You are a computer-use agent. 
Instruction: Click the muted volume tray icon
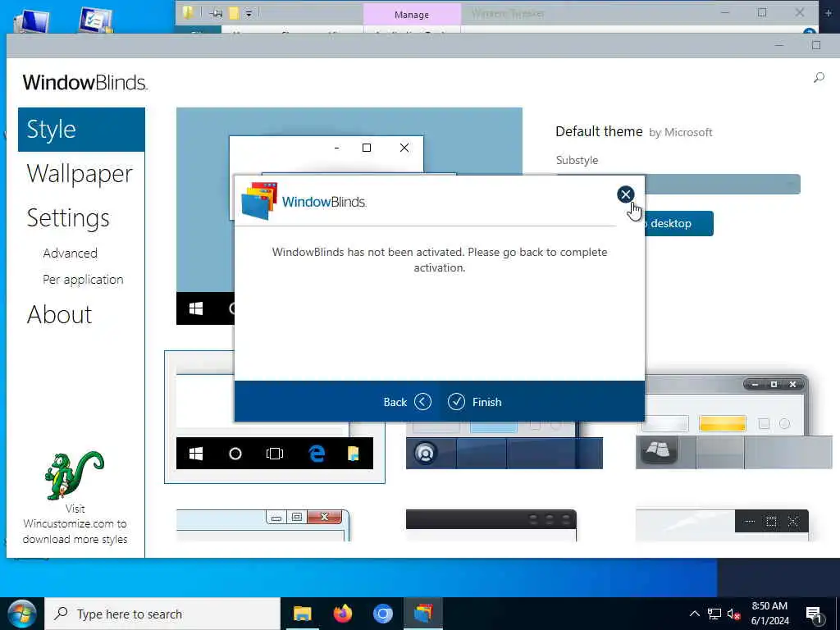pos(733,614)
